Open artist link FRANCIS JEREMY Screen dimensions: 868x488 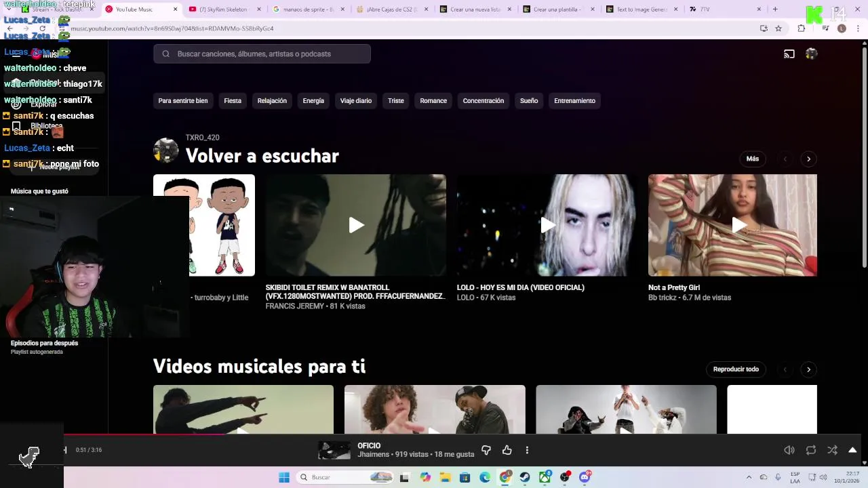[294, 306]
